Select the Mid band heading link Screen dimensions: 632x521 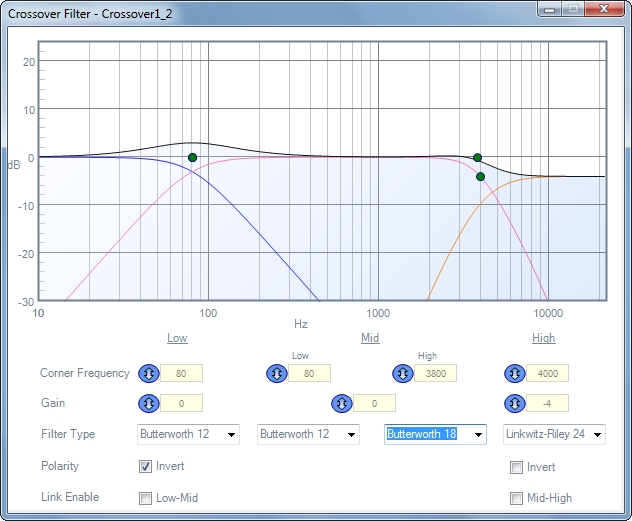pyautogui.click(x=370, y=338)
